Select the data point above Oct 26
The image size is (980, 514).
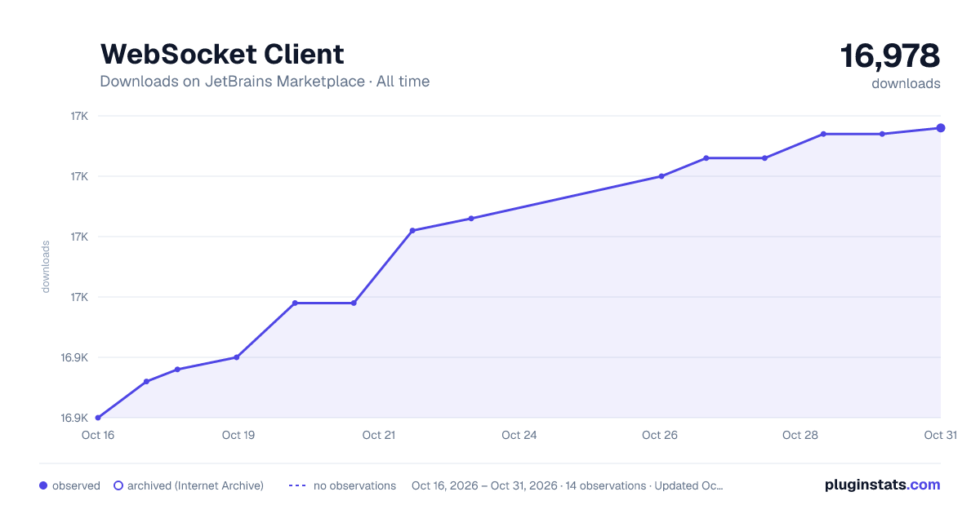point(661,176)
